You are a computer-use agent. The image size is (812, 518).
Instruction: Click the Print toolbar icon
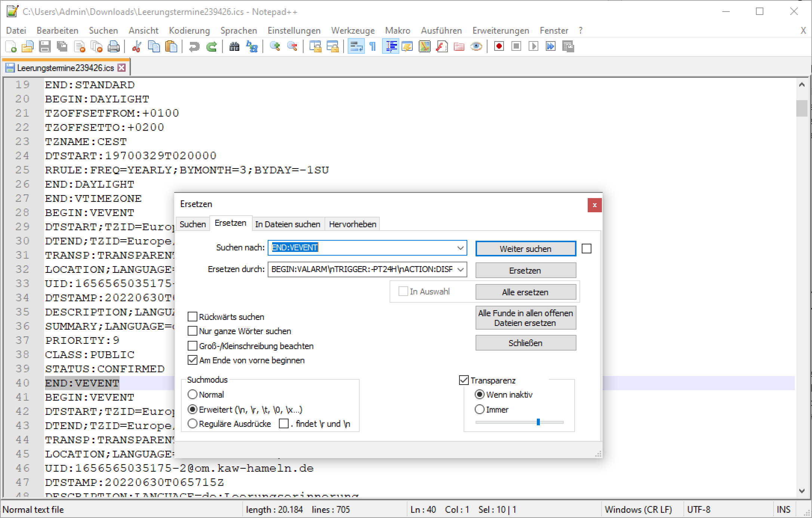point(114,47)
